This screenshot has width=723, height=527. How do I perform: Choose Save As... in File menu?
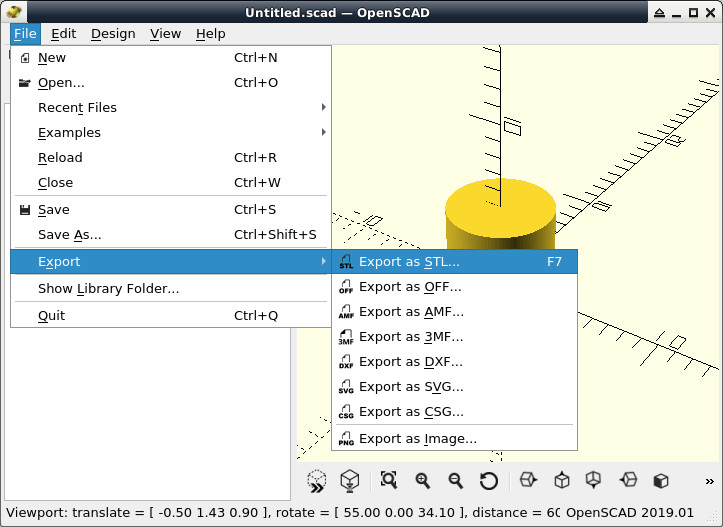pos(171,235)
